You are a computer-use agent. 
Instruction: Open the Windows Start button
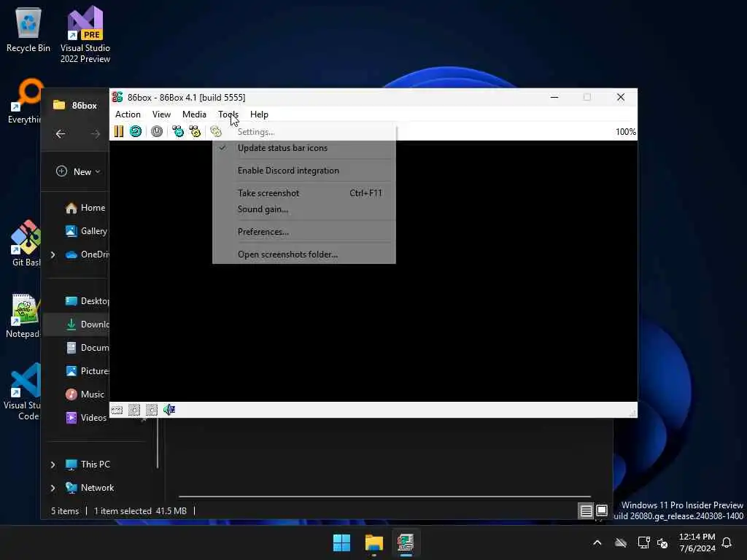tap(341, 542)
